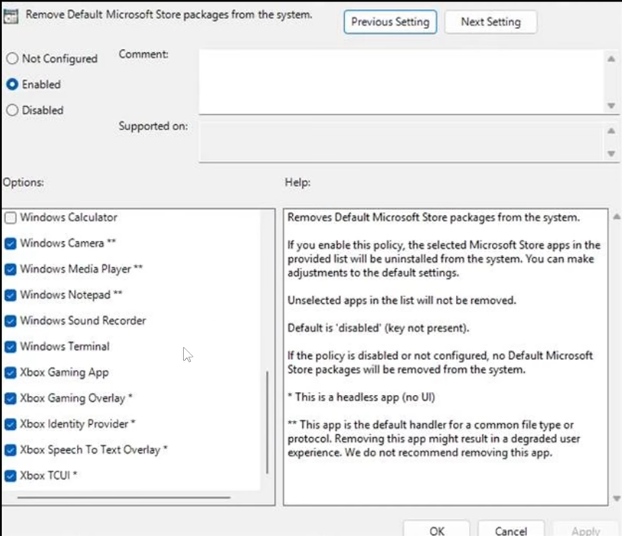Uncheck the Windows Notepad checkbox
Viewport: 622px width, 536px height.
(11, 295)
